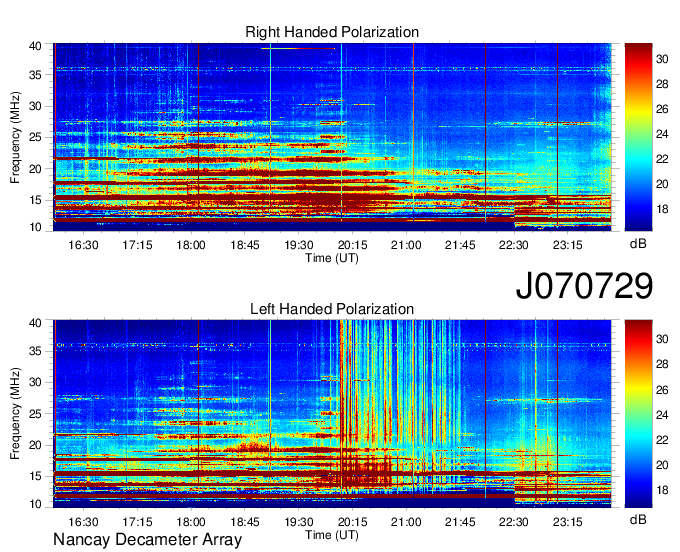Viewport: 680px width, 552px height.
Task: Click the 24 dB value on top colorbar
Action: point(662,134)
